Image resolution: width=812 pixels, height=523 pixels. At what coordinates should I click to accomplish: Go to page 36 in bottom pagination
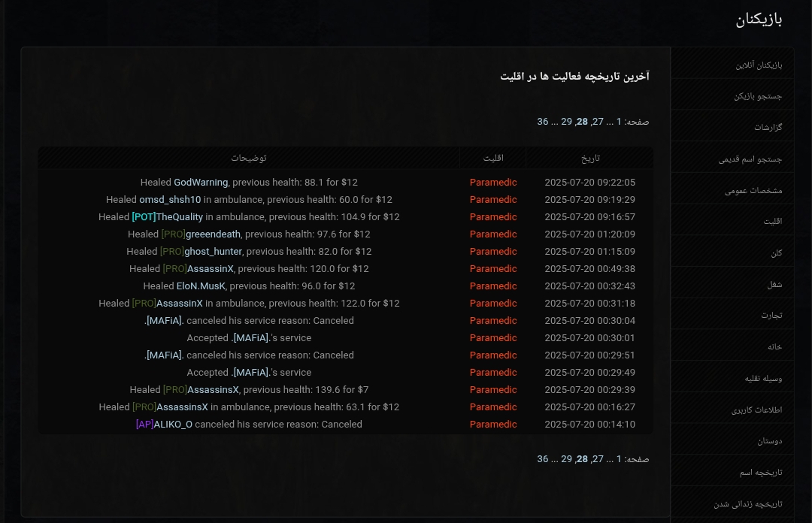[543, 459]
